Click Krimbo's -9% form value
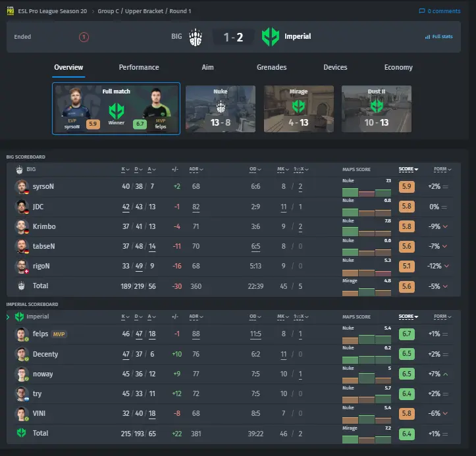 click(x=434, y=226)
